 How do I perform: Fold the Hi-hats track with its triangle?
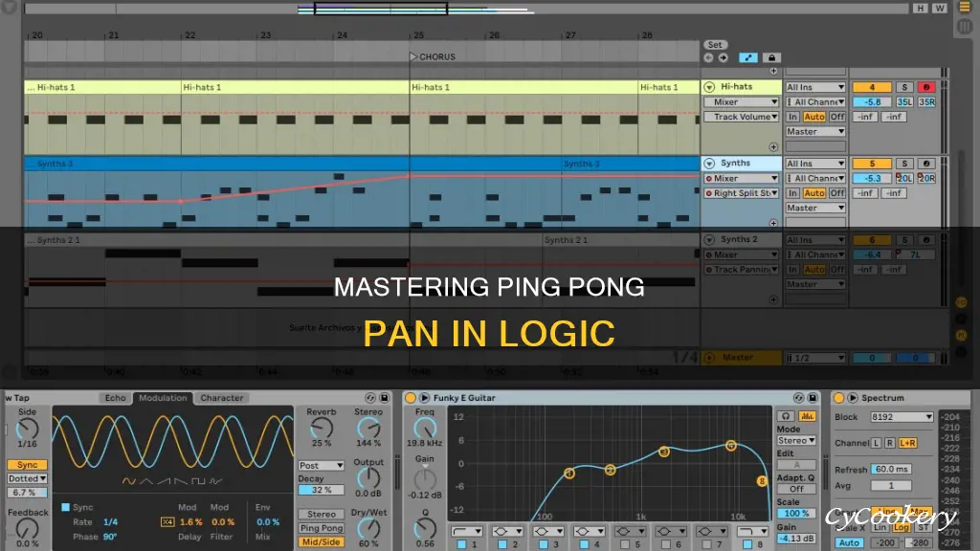pyautogui.click(x=709, y=87)
